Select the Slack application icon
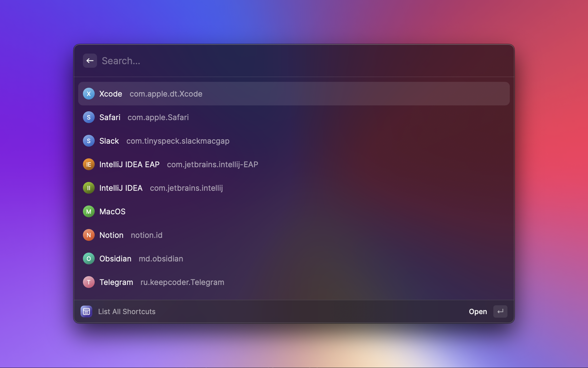This screenshot has width=588, height=368. (x=88, y=140)
